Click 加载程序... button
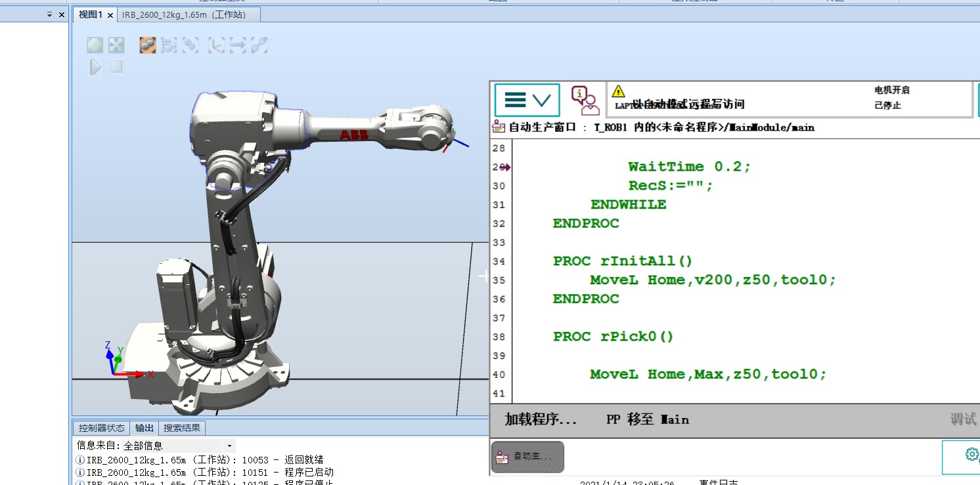Screen dimensions: 980x485 [541, 420]
